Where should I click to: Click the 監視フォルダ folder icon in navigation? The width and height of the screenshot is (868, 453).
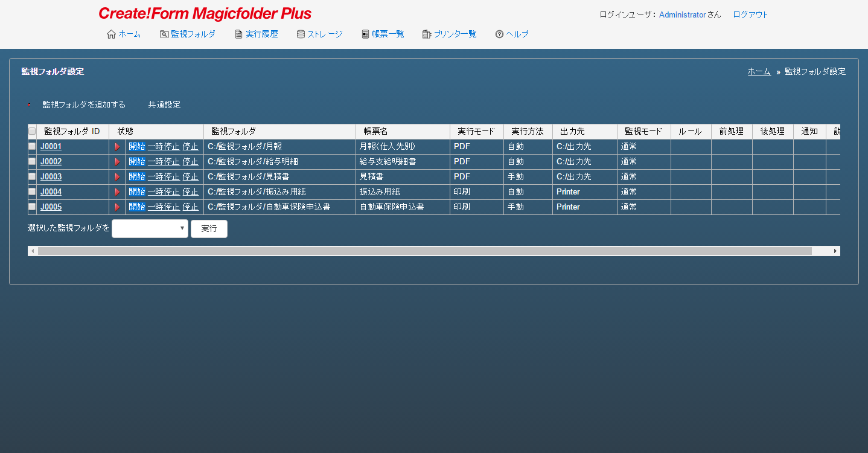[164, 34]
